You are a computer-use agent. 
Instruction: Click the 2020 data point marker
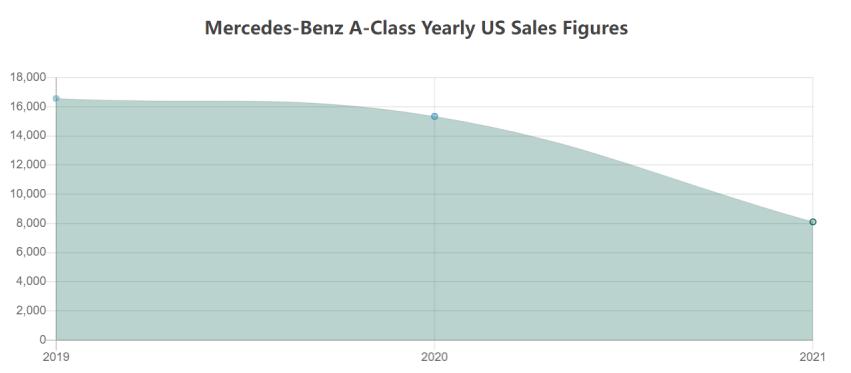click(434, 116)
